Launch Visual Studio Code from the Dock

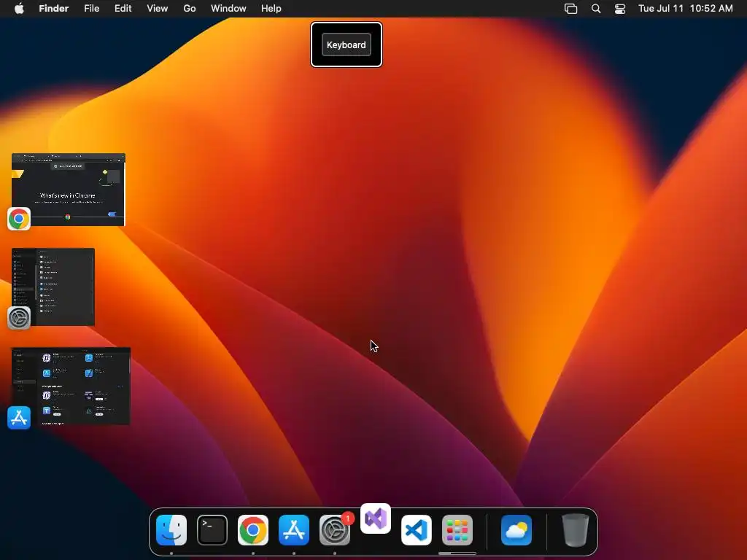pyautogui.click(x=417, y=530)
